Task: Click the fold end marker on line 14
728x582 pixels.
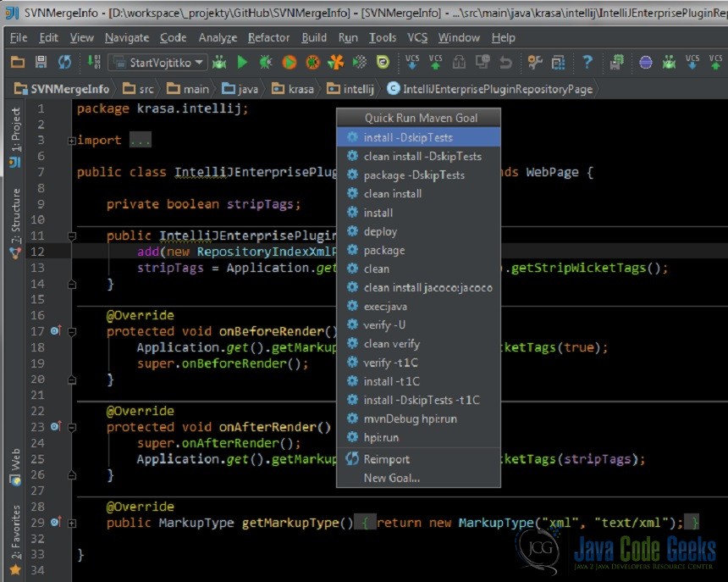Action: (x=72, y=284)
